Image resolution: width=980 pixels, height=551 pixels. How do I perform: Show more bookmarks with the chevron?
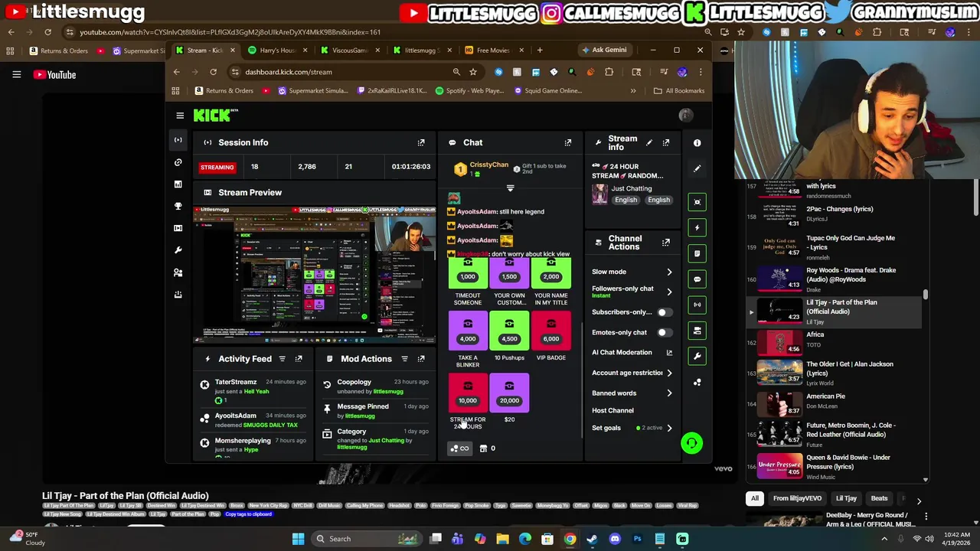point(633,90)
